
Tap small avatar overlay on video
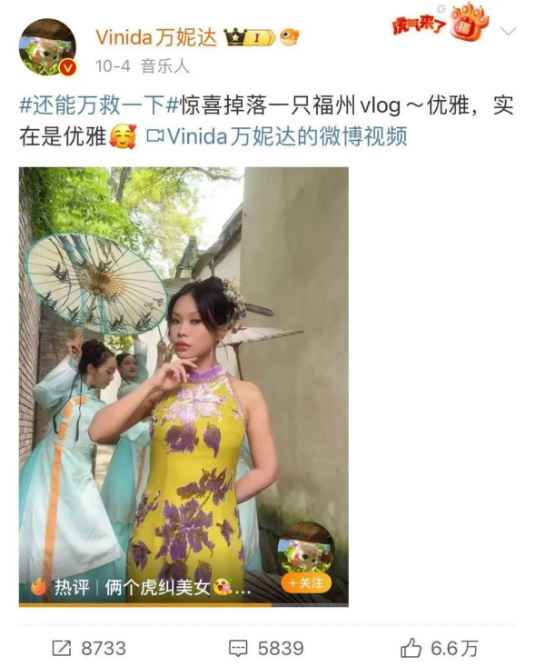point(306,548)
